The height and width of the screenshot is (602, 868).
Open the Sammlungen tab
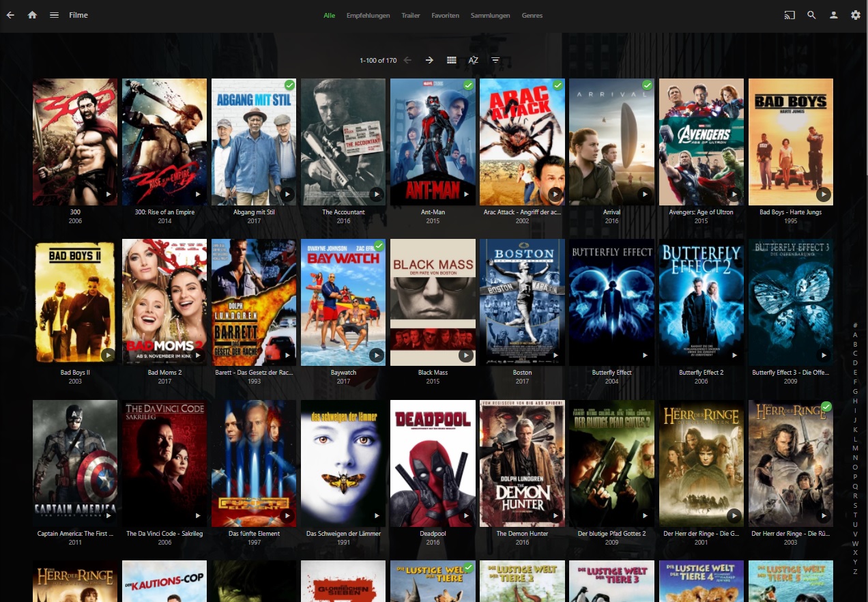pyautogui.click(x=490, y=15)
